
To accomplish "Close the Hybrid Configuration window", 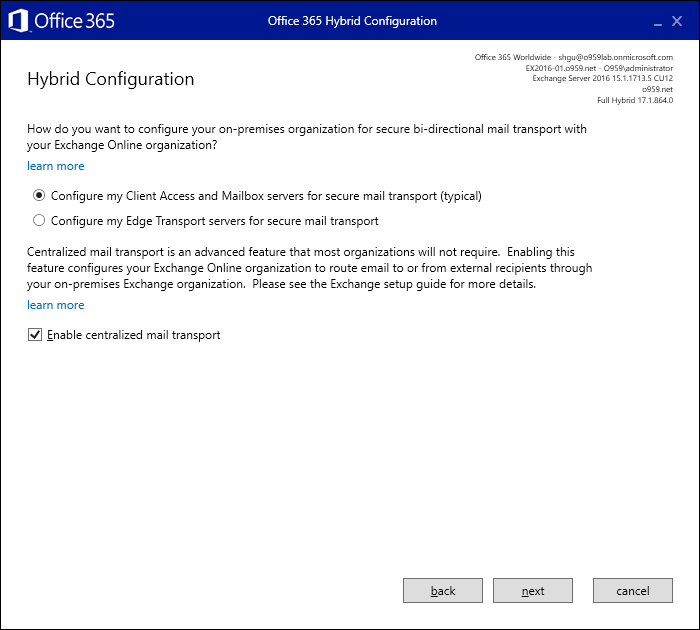I will click(x=677, y=21).
